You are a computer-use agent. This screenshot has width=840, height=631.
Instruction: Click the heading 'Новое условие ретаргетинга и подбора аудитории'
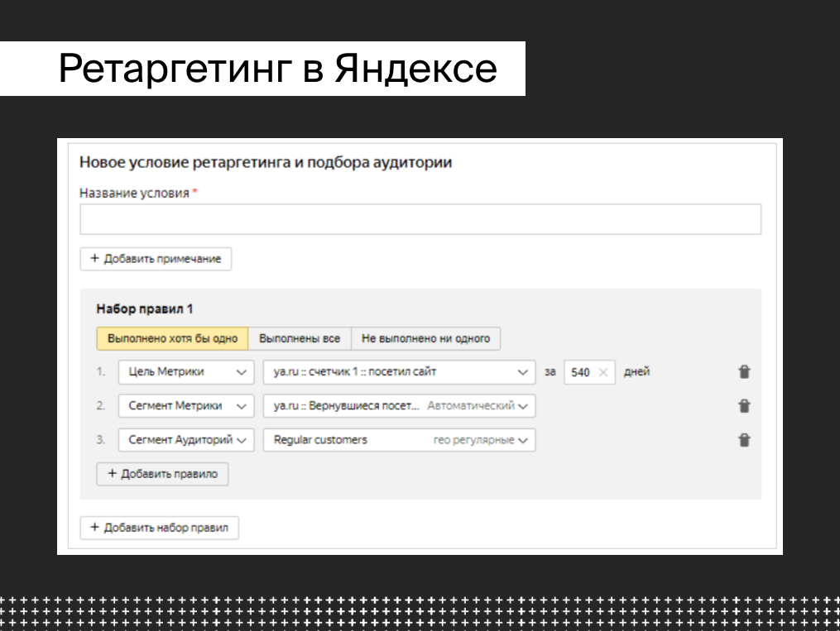coord(266,162)
